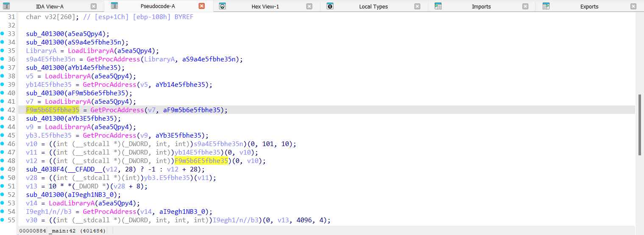Toggle the breakpoint dot on line 42
Image resolution: width=644 pixels, height=235 pixels.
[3, 110]
